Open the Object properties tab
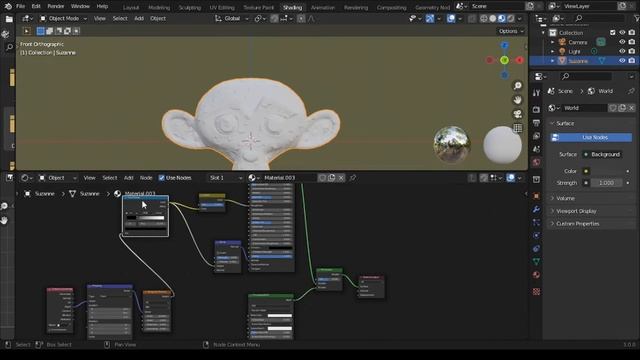The height and width of the screenshot is (360, 640). pyautogui.click(x=536, y=196)
